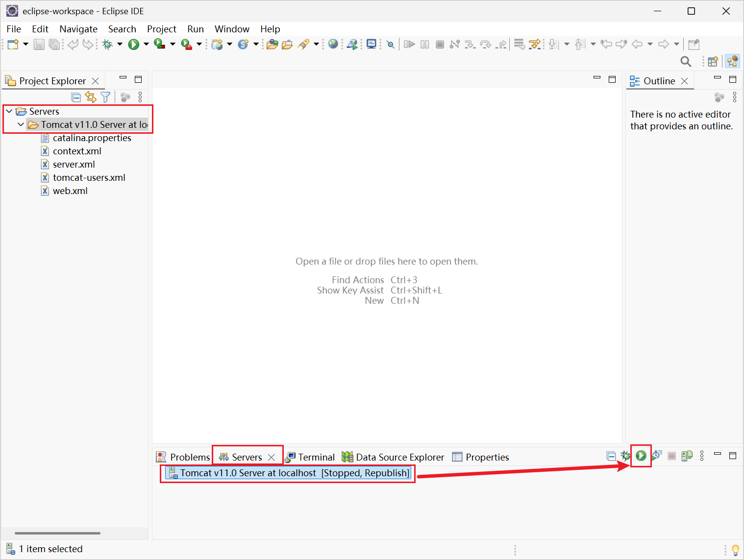Switch to the Terminal tab
Screen dimensions: 744x560
[x=311, y=457]
